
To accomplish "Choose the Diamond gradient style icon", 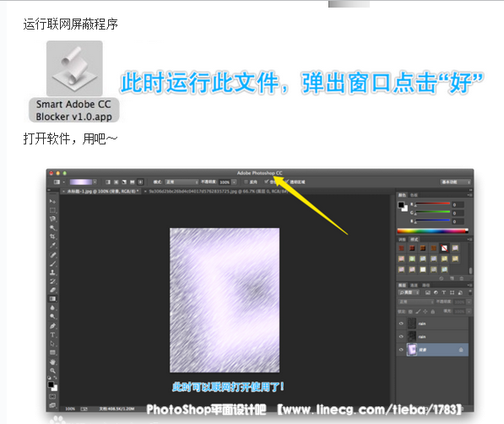I will (140, 182).
